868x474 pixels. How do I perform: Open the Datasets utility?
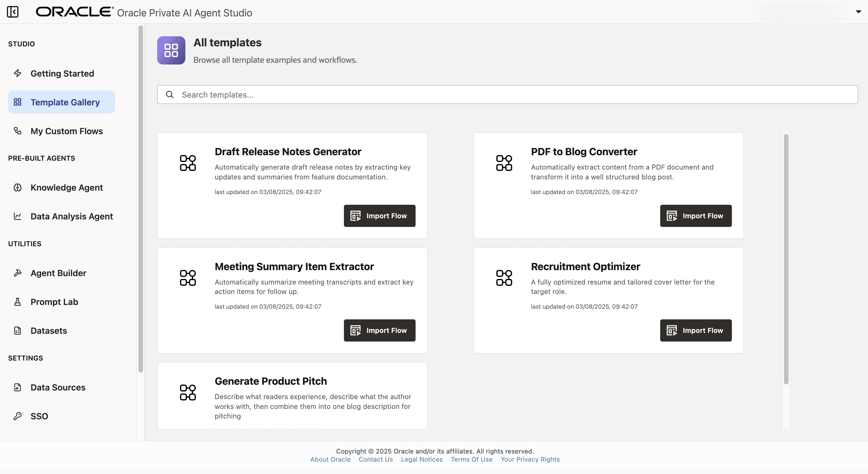click(x=49, y=331)
